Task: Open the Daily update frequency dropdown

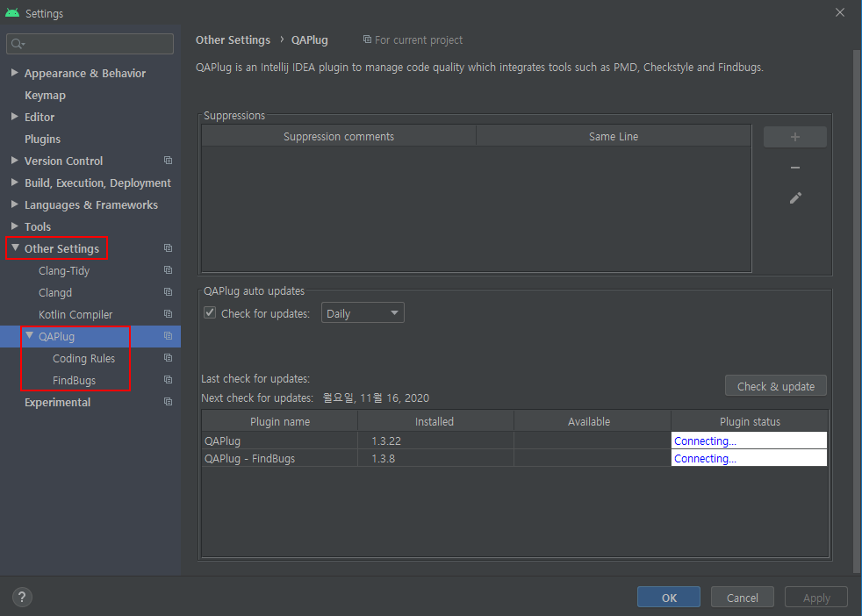Action: click(x=363, y=312)
